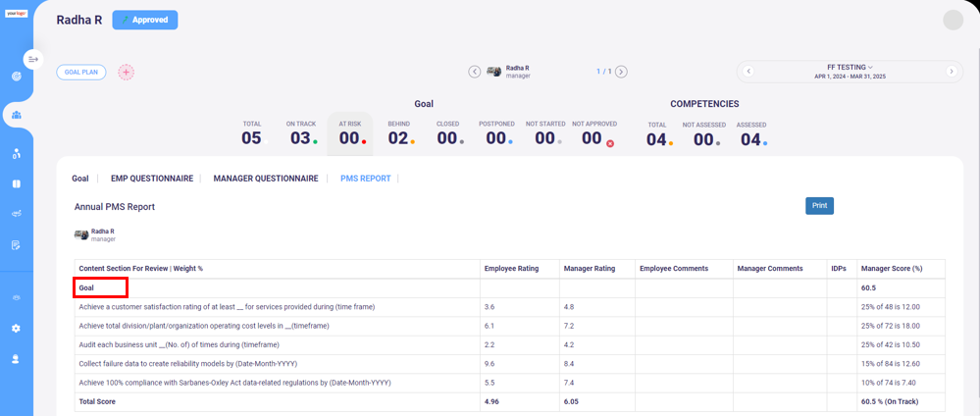Filter goals by ON TRACK 03
The height and width of the screenshot is (416, 980).
(x=302, y=133)
